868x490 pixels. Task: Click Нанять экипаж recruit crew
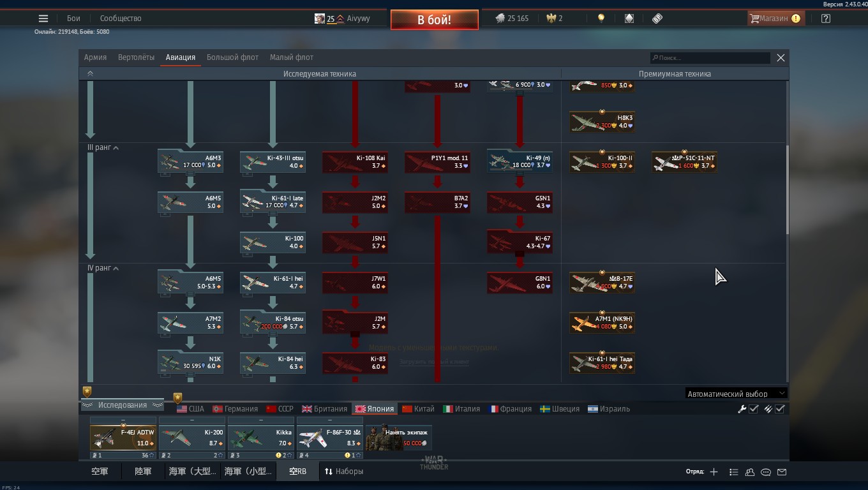click(x=399, y=438)
